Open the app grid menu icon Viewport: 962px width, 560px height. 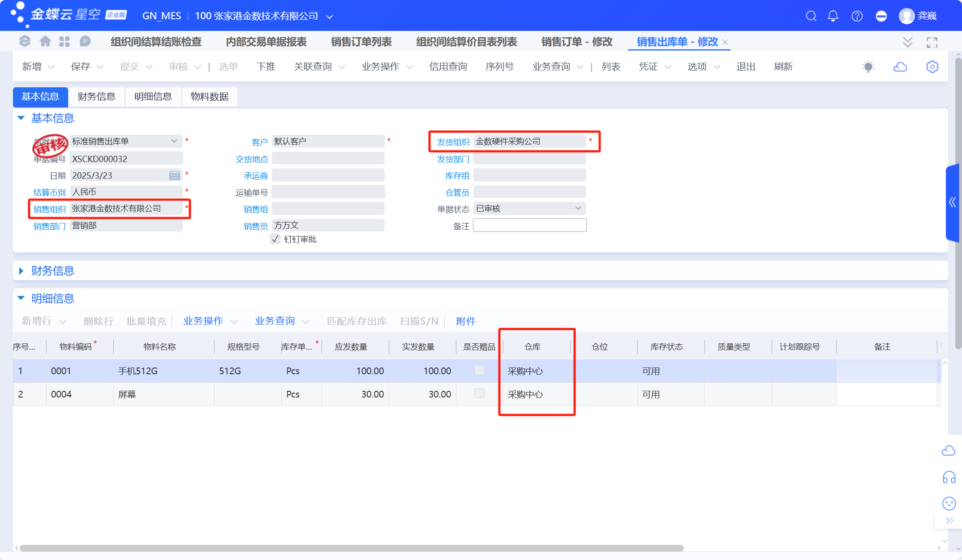click(x=64, y=42)
